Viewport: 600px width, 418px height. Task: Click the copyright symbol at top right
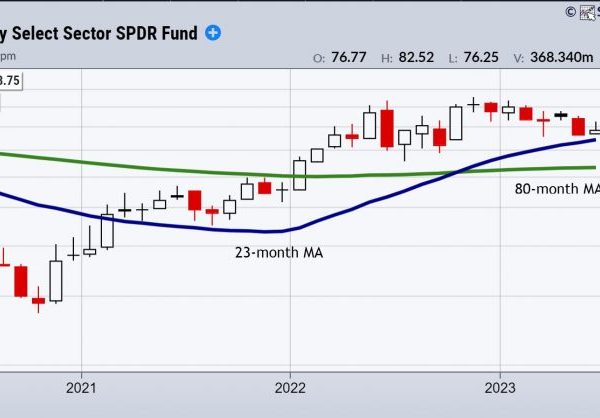(570, 11)
